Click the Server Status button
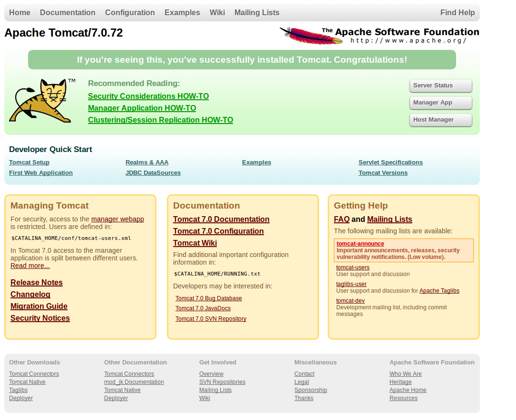 pos(441,86)
